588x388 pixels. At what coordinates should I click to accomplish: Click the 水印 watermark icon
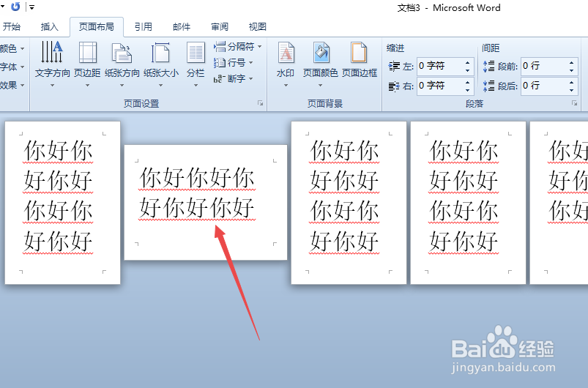pos(286,52)
